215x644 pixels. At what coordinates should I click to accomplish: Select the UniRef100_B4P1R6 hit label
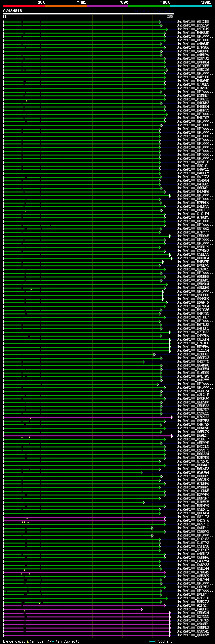[193, 77]
